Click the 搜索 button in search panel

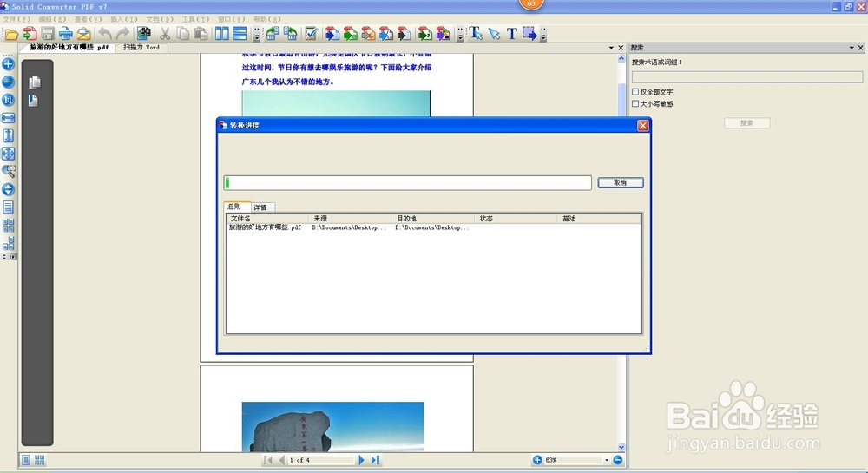746,123
